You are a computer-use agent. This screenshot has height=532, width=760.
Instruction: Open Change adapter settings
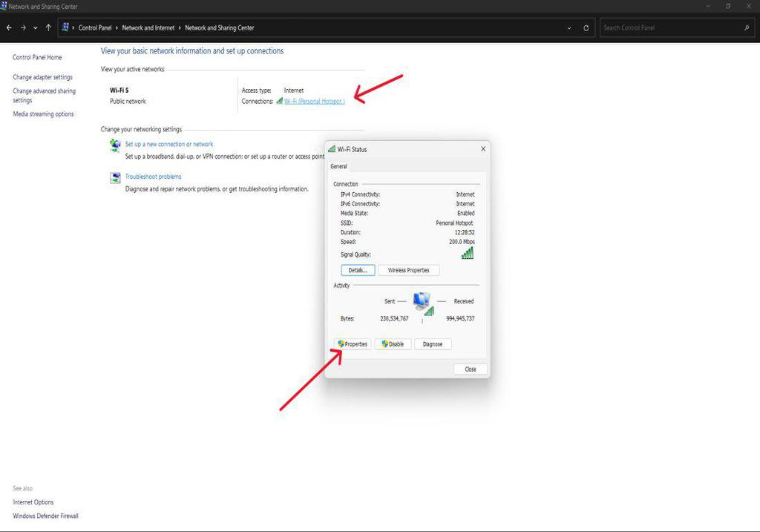pyautogui.click(x=42, y=77)
